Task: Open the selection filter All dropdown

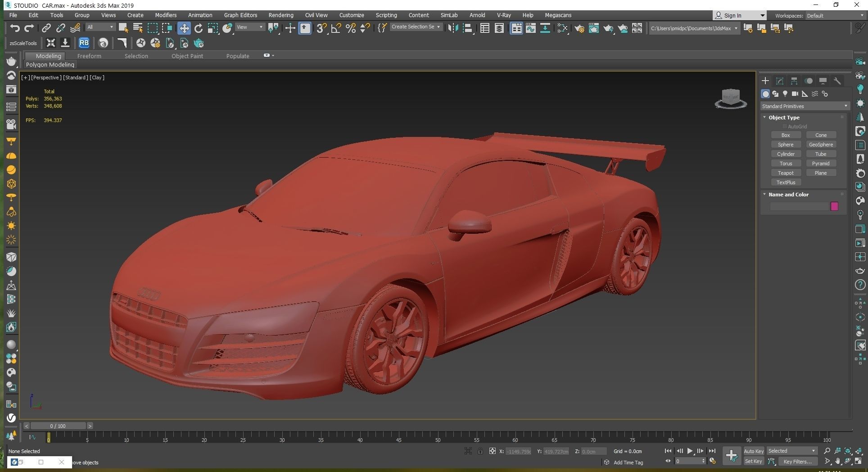Action: tap(100, 27)
